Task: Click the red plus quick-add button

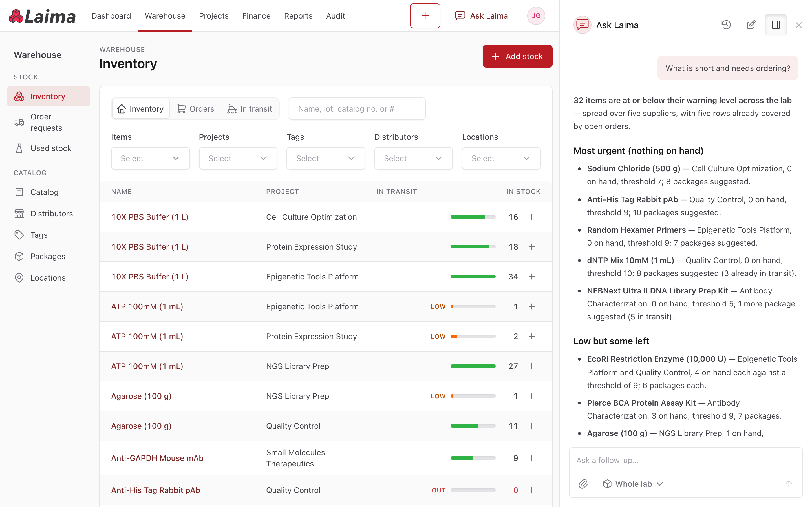Action: click(x=425, y=16)
